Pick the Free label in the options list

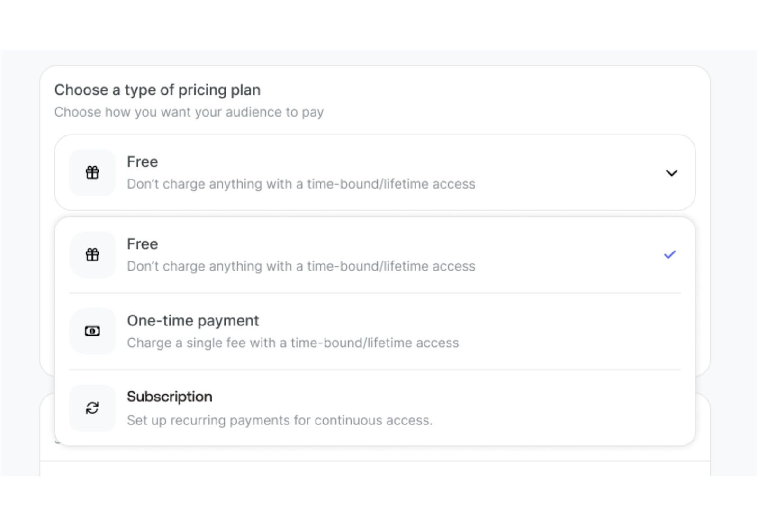(142, 244)
